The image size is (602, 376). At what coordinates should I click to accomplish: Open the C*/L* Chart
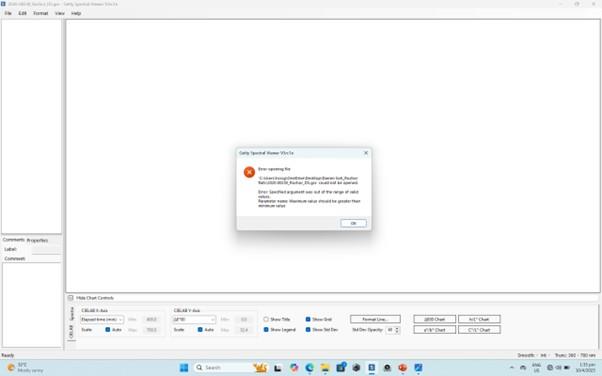pos(479,330)
